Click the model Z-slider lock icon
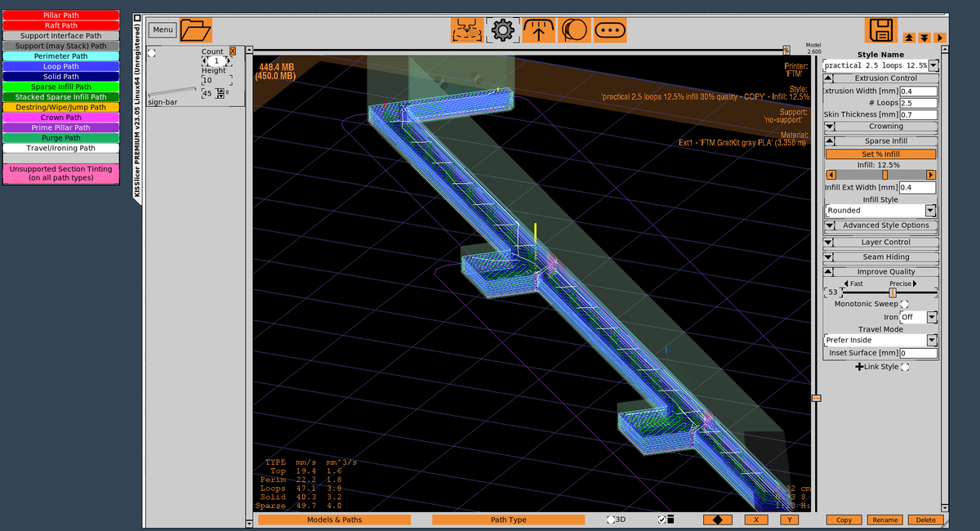The height and width of the screenshot is (531, 980). point(786,51)
